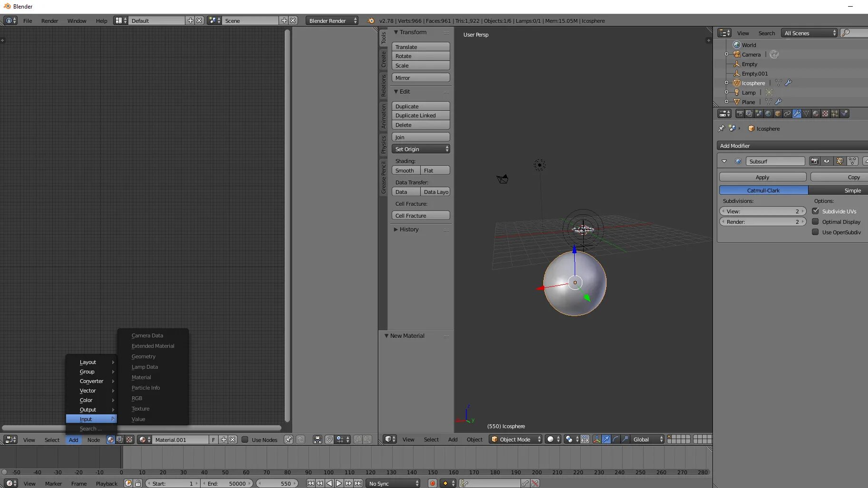The height and width of the screenshot is (488, 868).
Task: Toggle Subsurf modifier viewport visibility eye
Action: (827, 161)
